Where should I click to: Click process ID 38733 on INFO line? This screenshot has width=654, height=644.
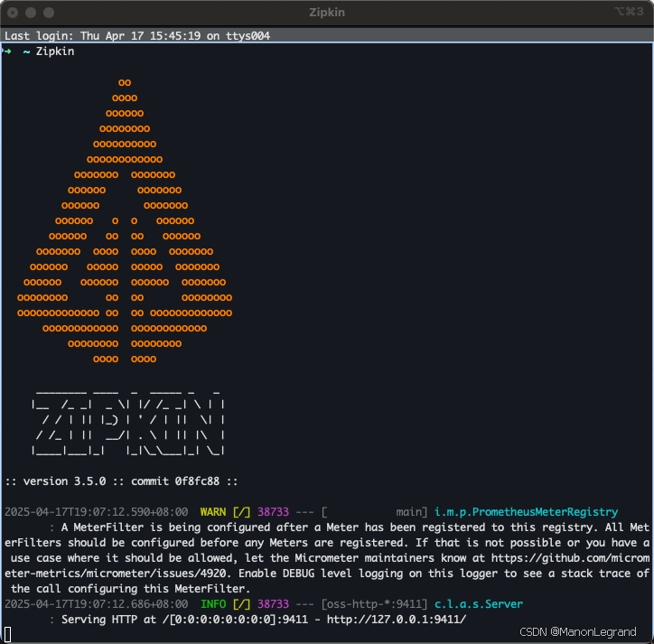(273, 604)
